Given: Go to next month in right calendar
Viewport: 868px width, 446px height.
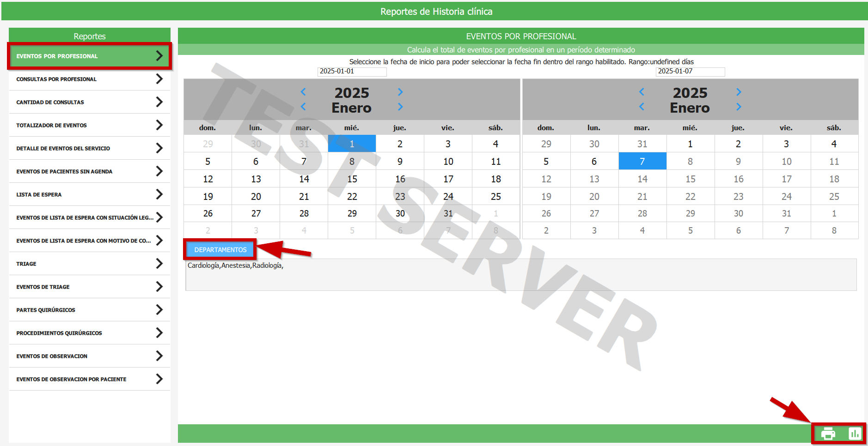Looking at the screenshot, I should click(x=739, y=107).
